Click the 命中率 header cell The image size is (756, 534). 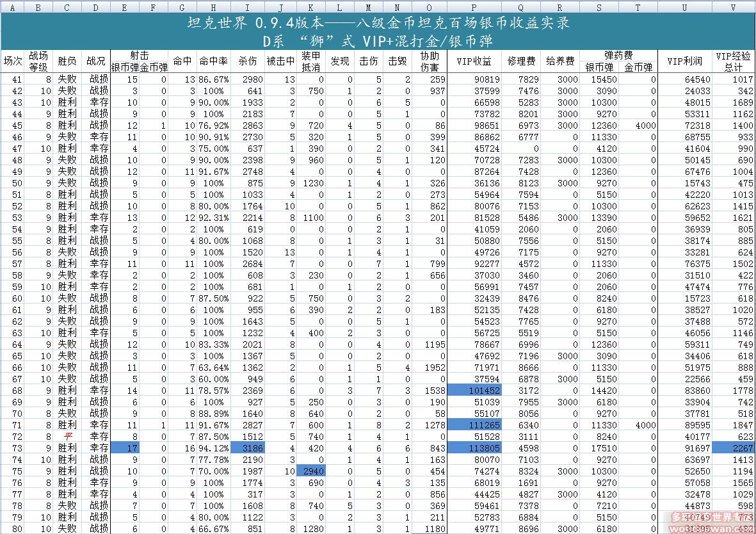(x=213, y=61)
